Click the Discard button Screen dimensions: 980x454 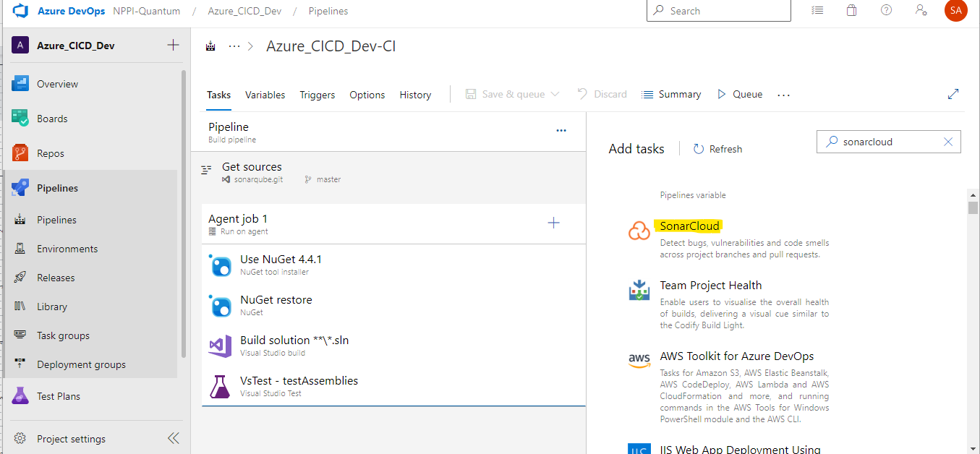coord(602,94)
